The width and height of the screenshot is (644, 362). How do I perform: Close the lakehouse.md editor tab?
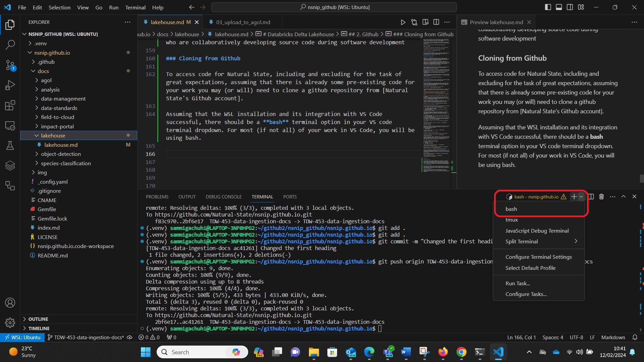coord(197,22)
